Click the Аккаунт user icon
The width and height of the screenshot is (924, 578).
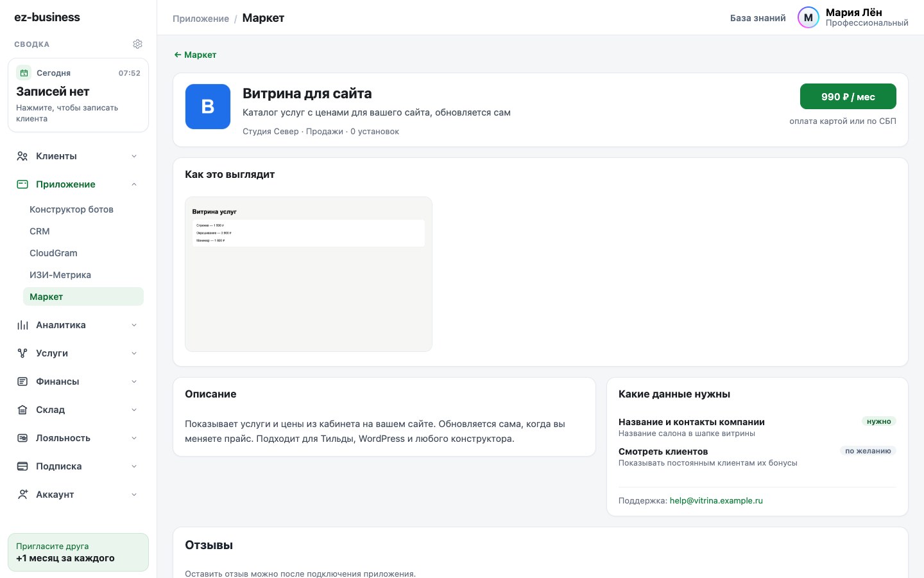(x=22, y=495)
